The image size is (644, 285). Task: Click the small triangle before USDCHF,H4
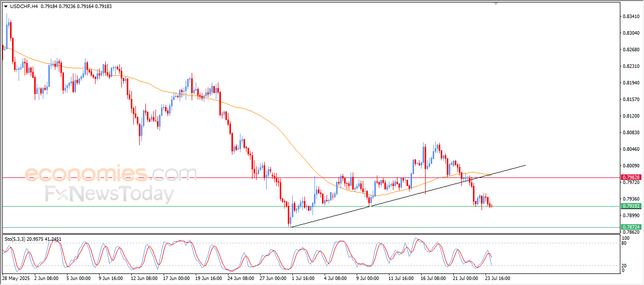pyautogui.click(x=6, y=6)
